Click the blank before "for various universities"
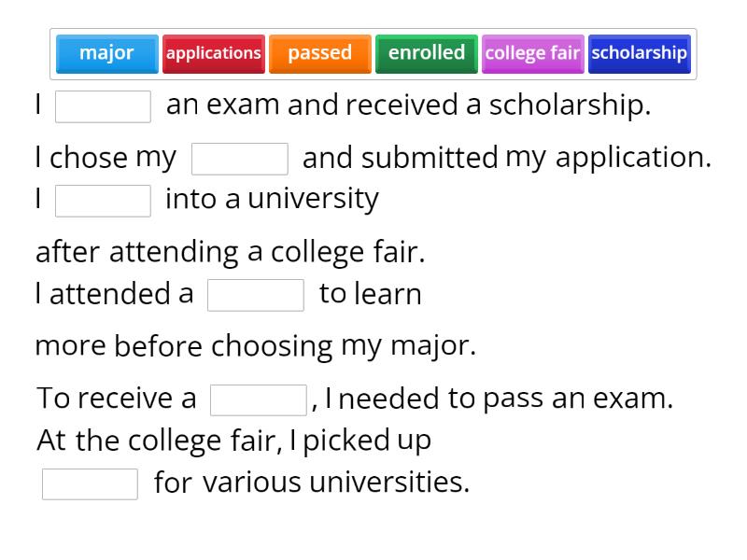Screen dimensions: 747x560 point(90,483)
